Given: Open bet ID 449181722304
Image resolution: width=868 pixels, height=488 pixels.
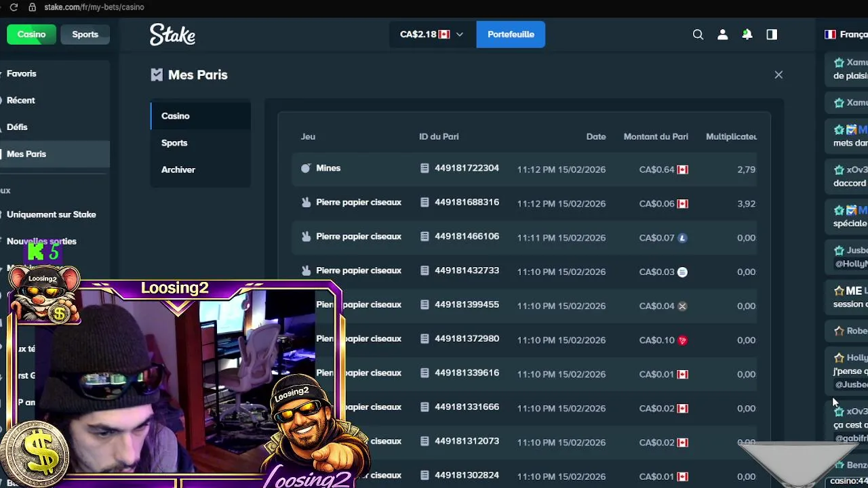Looking at the screenshot, I should tap(467, 168).
